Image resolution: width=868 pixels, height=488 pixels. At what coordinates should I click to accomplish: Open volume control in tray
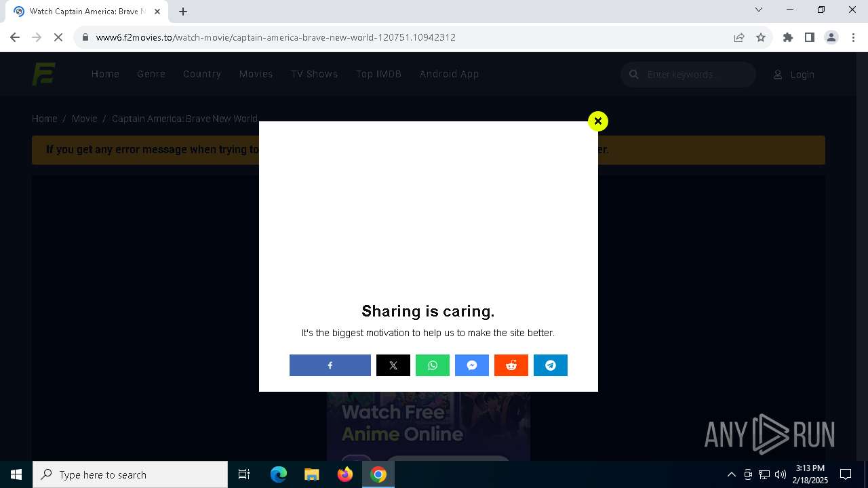(x=780, y=474)
